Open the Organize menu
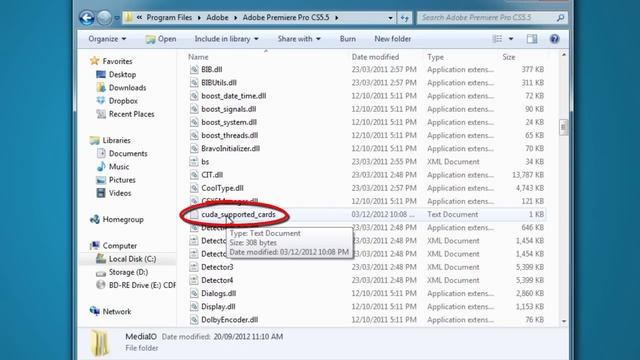This screenshot has height=360, width=640. [x=107, y=39]
